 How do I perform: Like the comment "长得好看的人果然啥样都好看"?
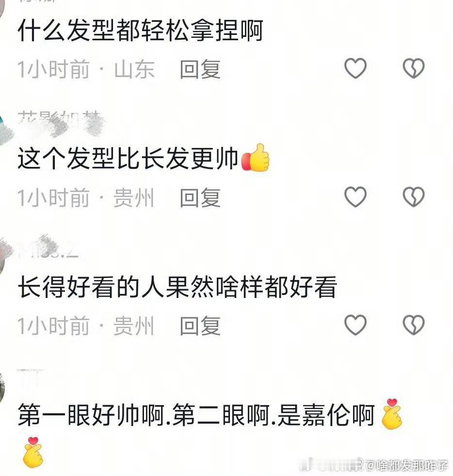(x=356, y=325)
